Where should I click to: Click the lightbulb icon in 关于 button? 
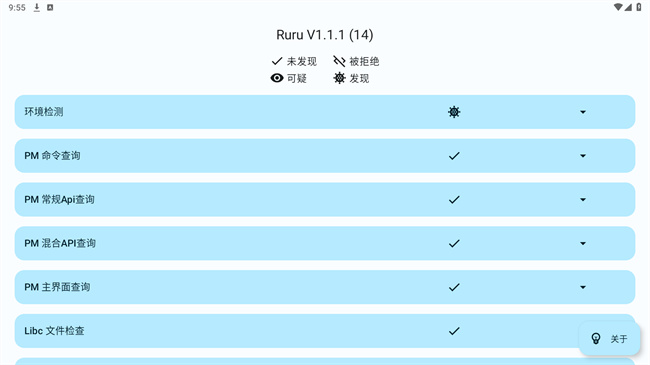(596, 339)
